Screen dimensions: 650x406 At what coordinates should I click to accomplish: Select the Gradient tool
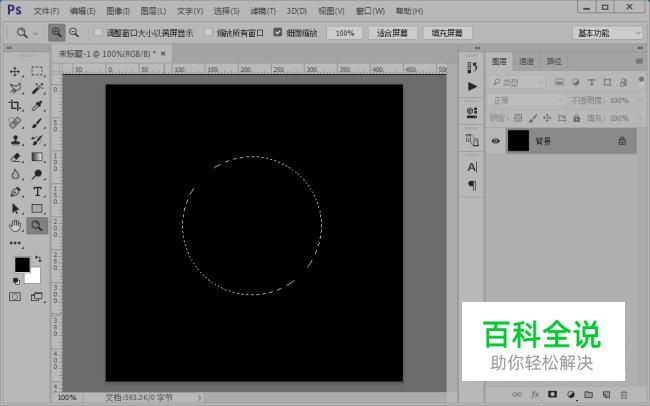tap(37, 157)
